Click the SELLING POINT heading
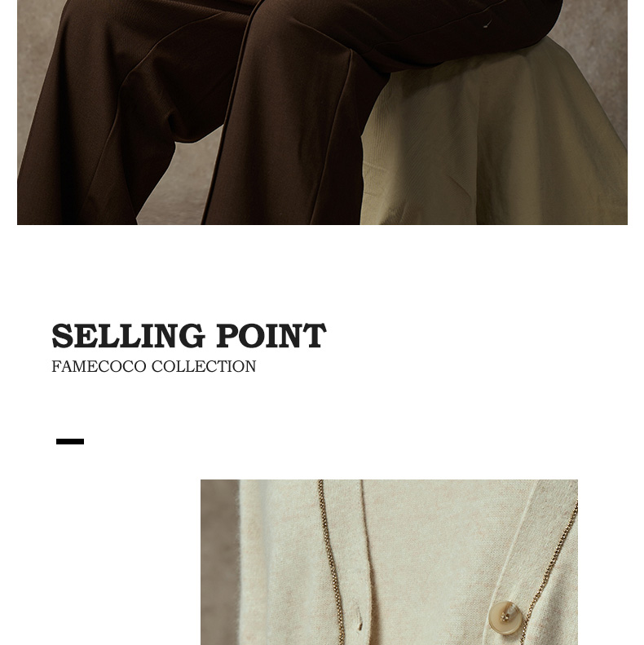Viewport: 644px width, 645px height. [x=189, y=336]
